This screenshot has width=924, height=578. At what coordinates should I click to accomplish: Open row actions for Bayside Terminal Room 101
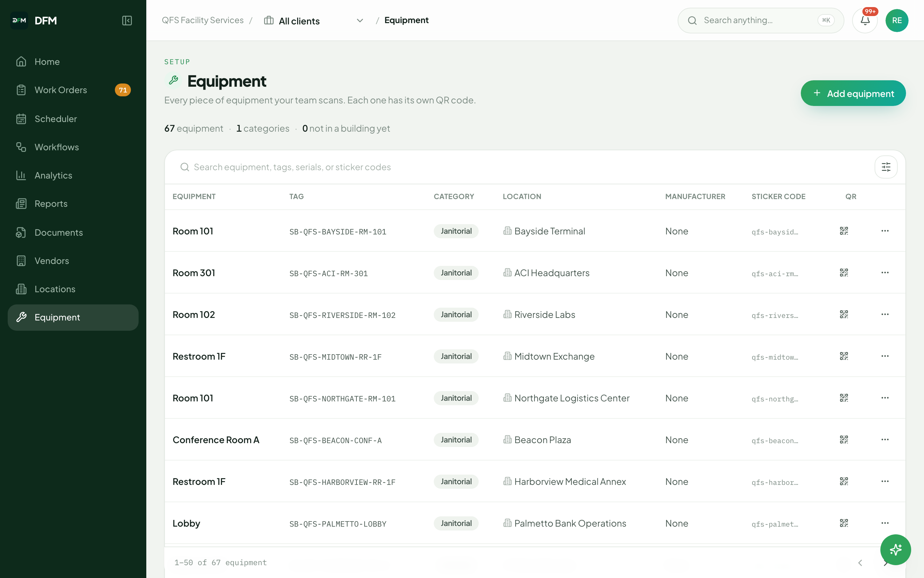pos(885,231)
